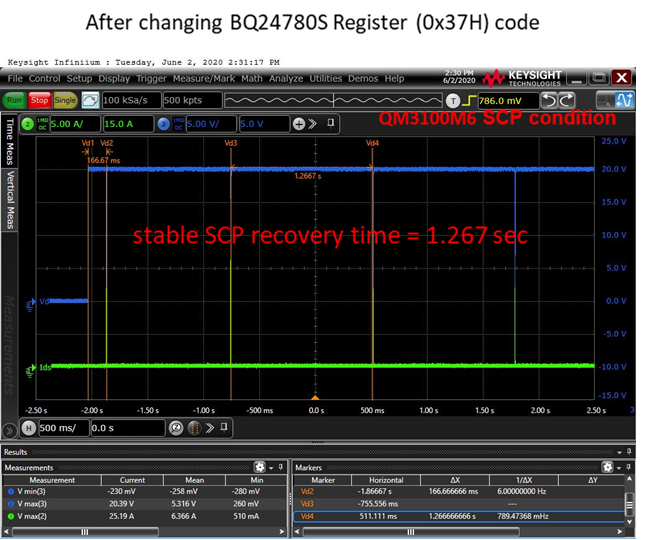Start acquisition with the Run button
The height and width of the screenshot is (540, 646).
pos(14,100)
